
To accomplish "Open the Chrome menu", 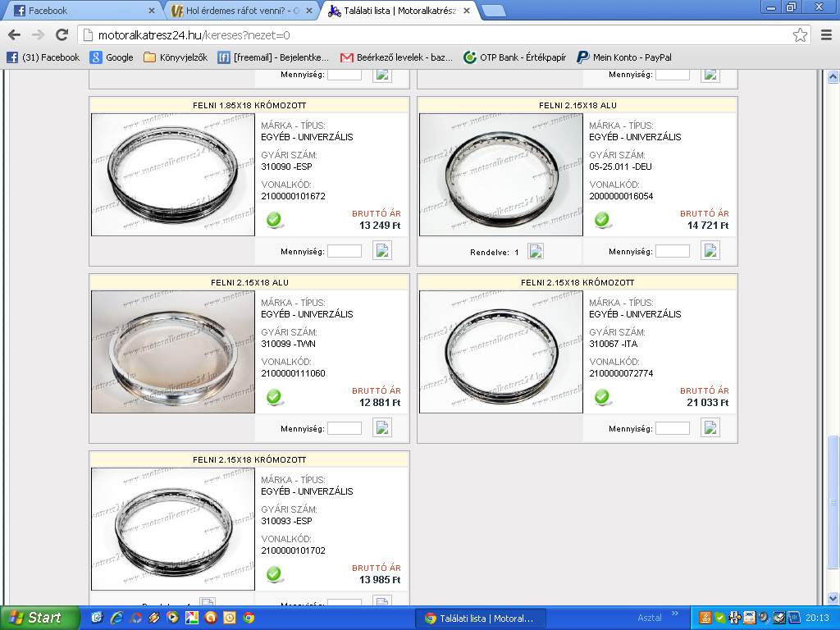I will (825, 35).
